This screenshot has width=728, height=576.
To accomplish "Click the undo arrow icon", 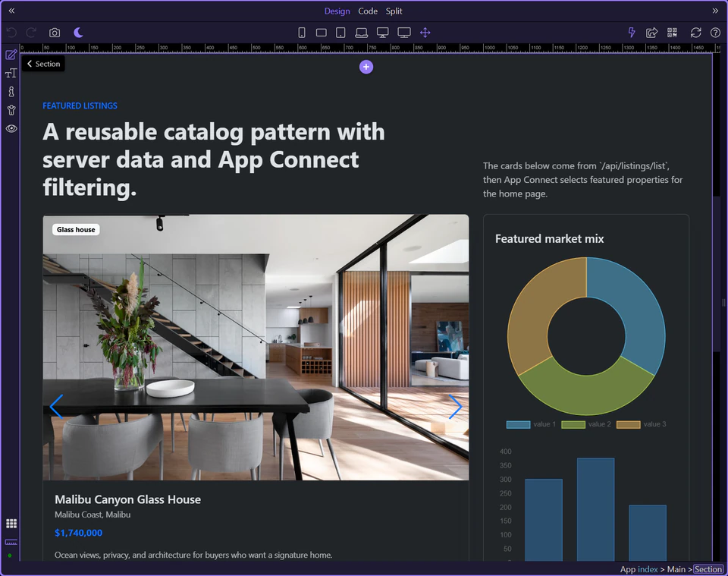I will [11, 33].
